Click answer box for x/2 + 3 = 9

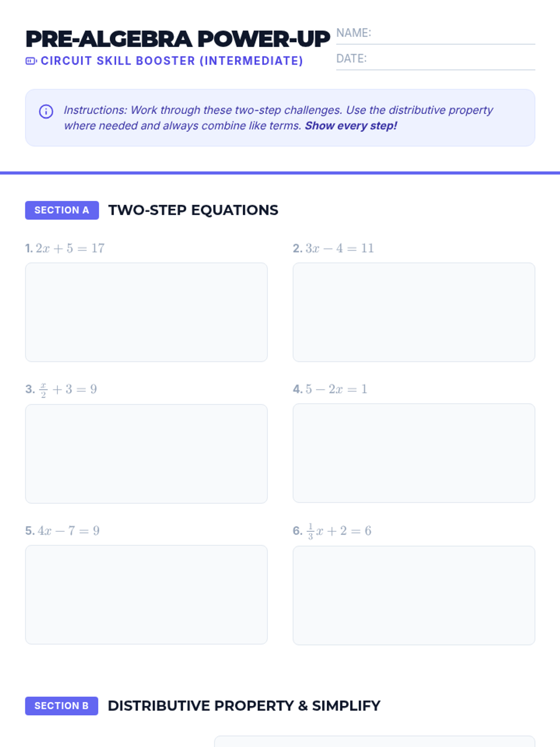point(146,453)
